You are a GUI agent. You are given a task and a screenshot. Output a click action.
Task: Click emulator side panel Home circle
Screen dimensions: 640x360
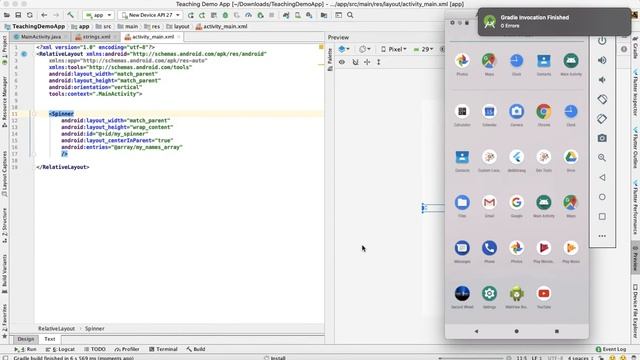602,197
